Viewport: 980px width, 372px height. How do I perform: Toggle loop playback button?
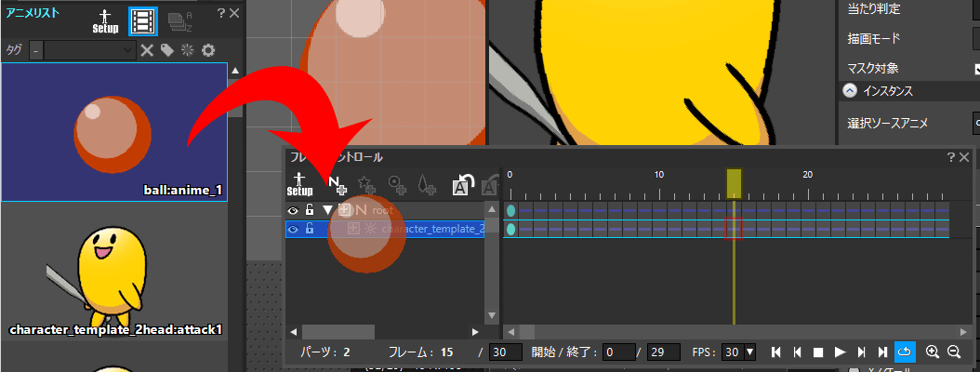point(905,352)
